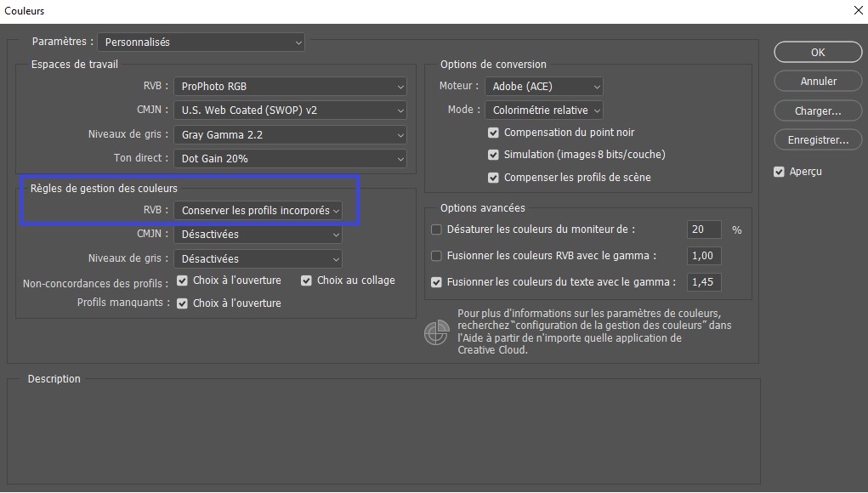Uncheck Simulation (images 8 bits/couche)

pyautogui.click(x=493, y=155)
